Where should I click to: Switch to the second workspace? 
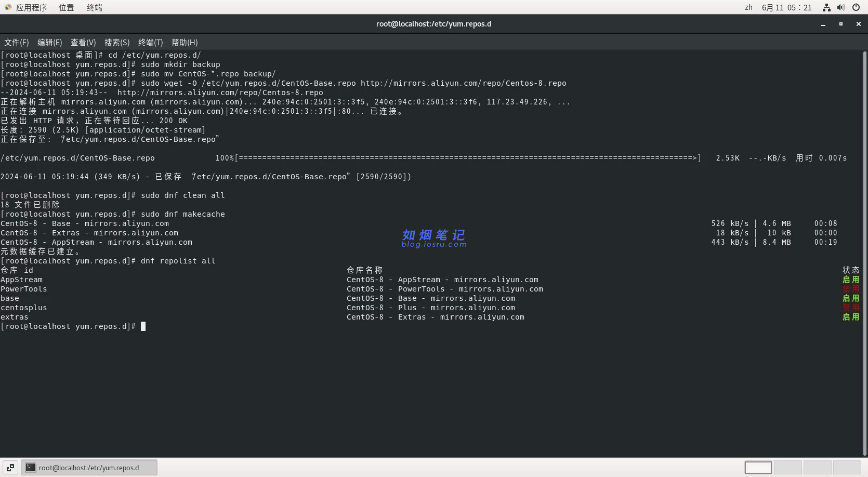[788, 468]
